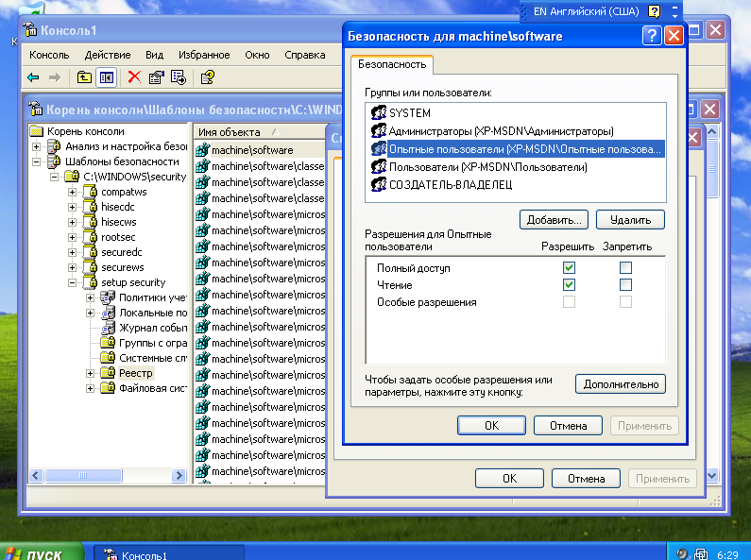
Task: Collapse the setup security tree node
Action: pyautogui.click(x=72, y=283)
